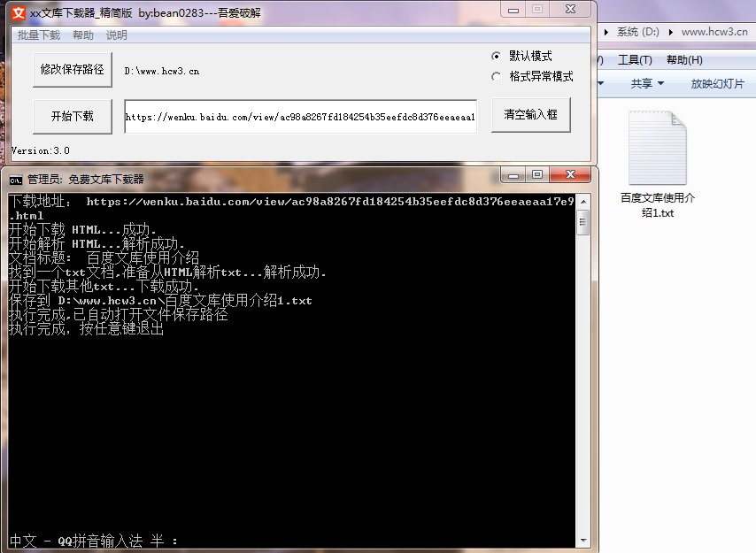
Task: Select the 格式异常模式 radio button
Action: click(x=496, y=77)
